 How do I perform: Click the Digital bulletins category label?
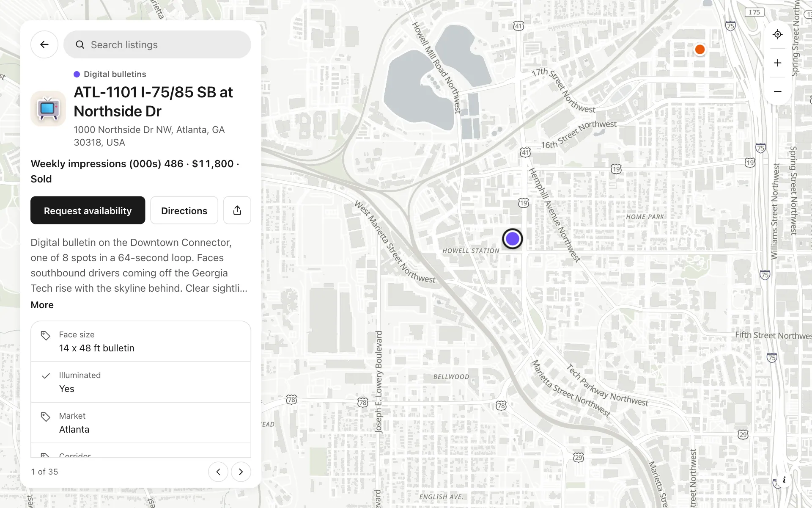[x=115, y=74]
